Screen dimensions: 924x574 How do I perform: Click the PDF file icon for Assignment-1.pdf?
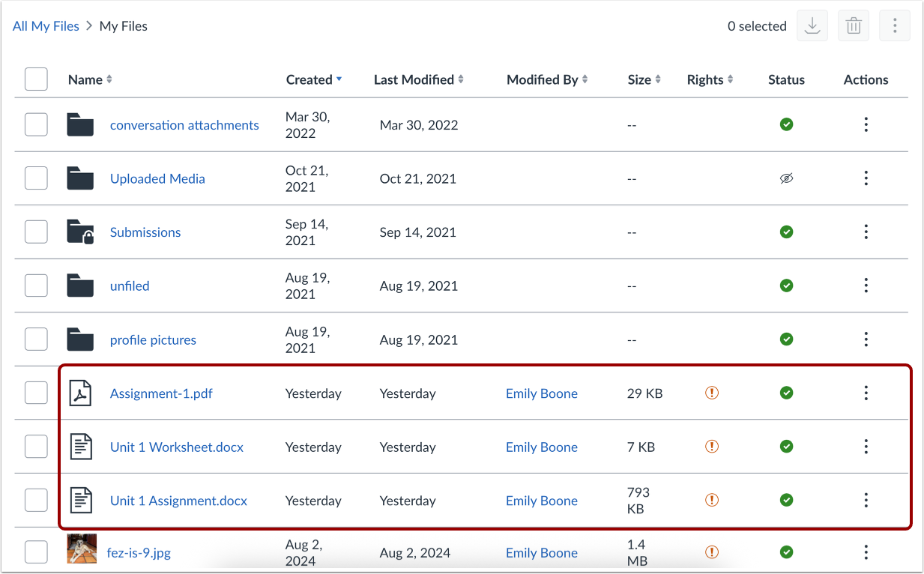pyautogui.click(x=80, y=393)
